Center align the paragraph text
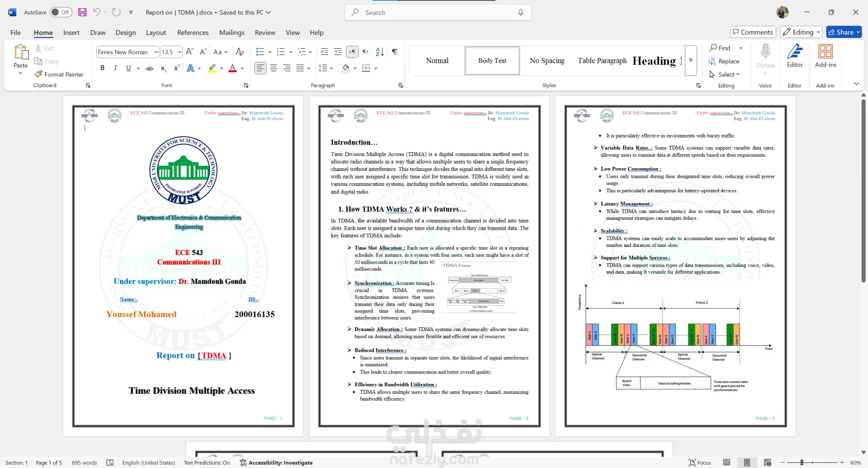Viewport: 868px width, 468px height. coord(274,68)
